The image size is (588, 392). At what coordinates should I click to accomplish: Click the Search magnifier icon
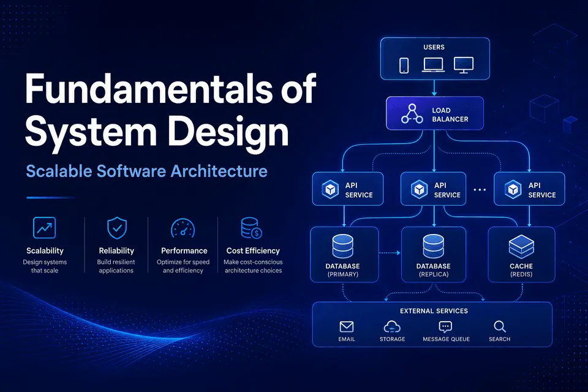500,326
